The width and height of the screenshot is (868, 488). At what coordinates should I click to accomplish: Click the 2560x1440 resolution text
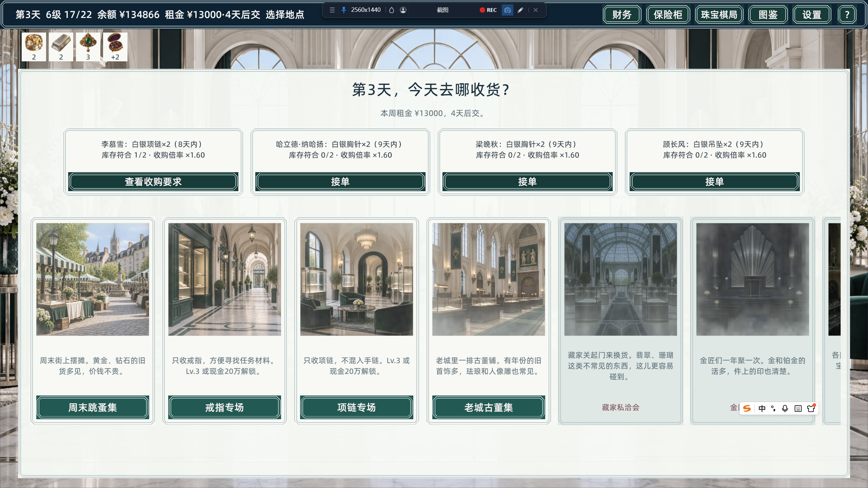click(366, 10)
